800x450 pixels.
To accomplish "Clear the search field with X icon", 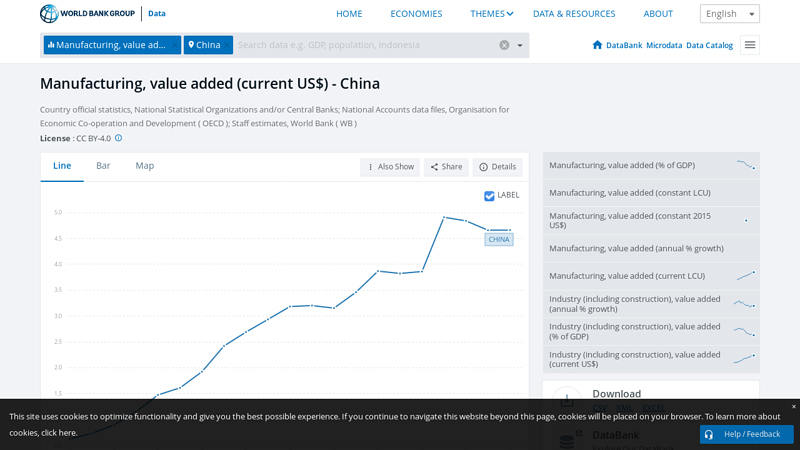I will 504,45.
